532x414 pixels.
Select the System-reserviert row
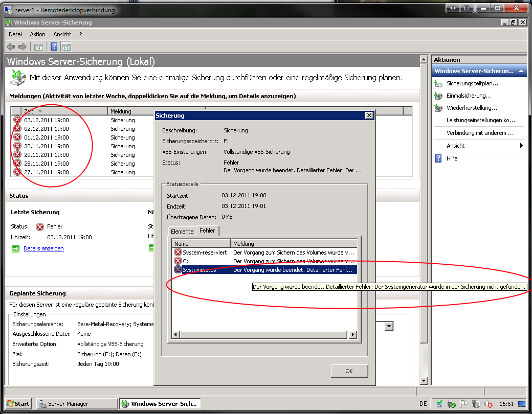point(265,252)
